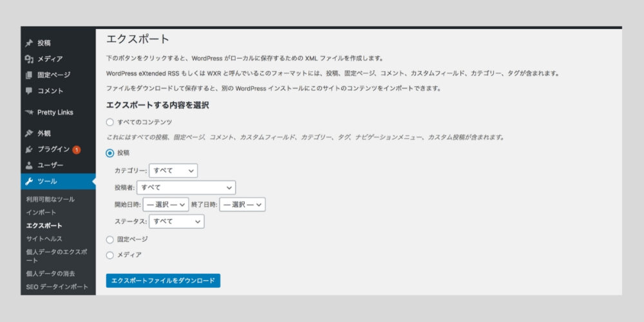This screenshot has height=322, width=644.
Task: Go to SEO データインポート submenu link
Action: pos(57,287)
